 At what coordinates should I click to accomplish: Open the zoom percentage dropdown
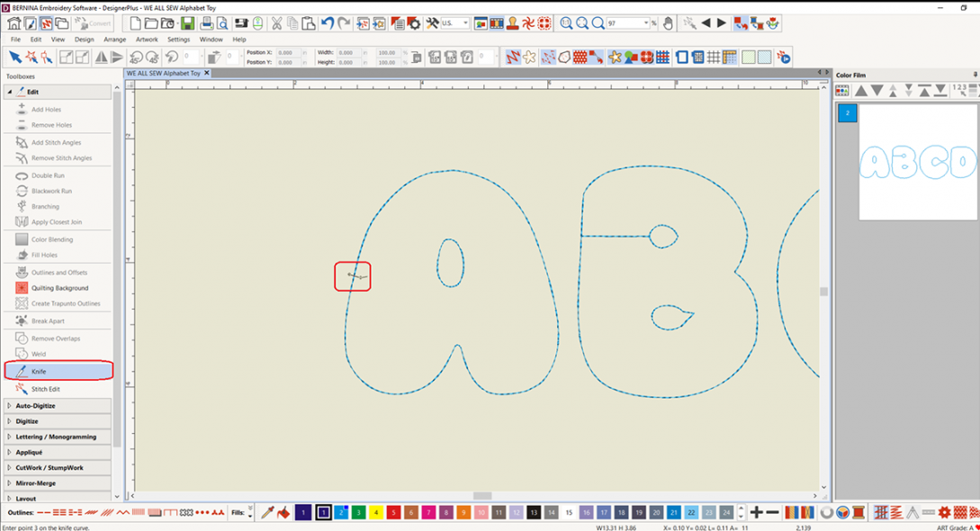(x=646, y=23)
